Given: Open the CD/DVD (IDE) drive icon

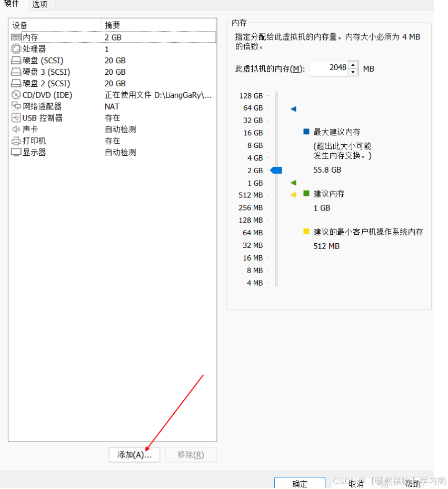Looking at the screenshot, I should [x=16, y=95].
